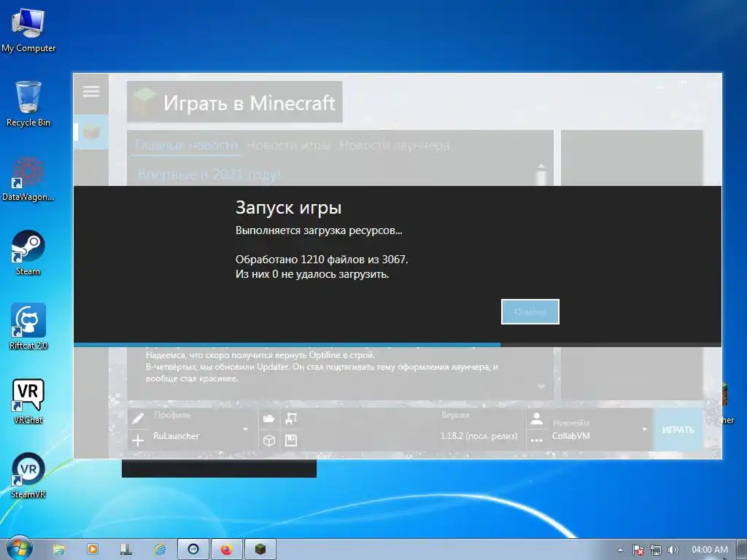Open the Recycle Bin icon

pos(28,104)
